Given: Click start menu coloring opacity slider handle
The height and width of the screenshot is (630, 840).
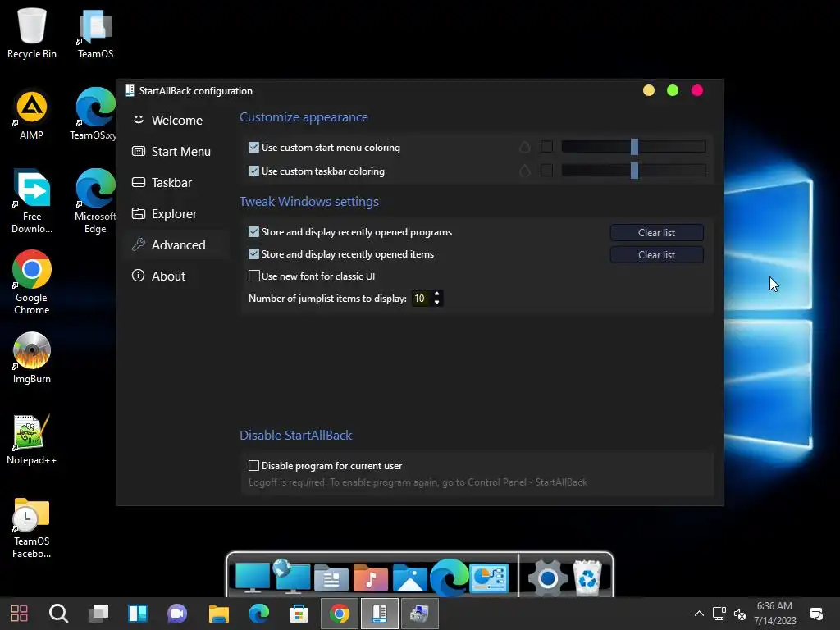Looking at the screenshot, I should tap(634, 147).
